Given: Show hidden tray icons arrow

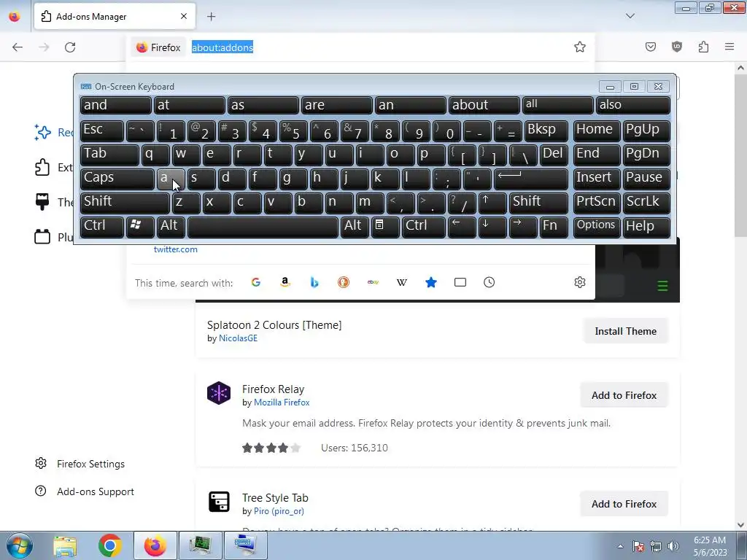Looking at the screenshot, I should point(620,546).
